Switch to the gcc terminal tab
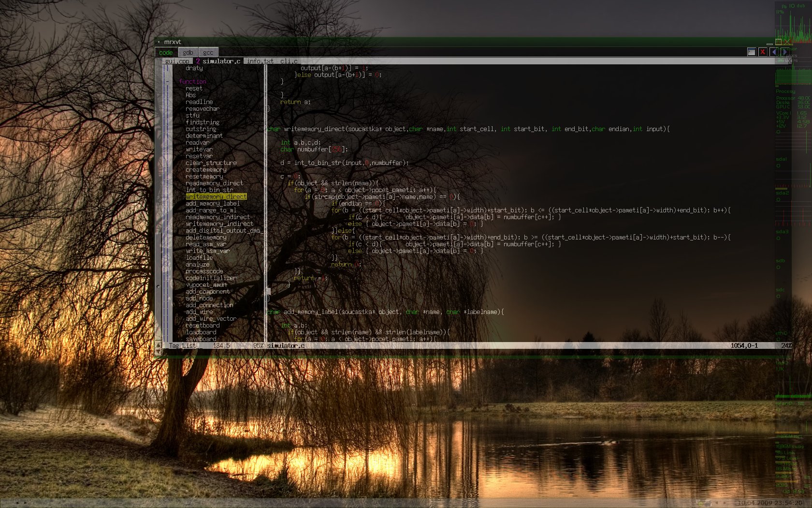Screen dimensions: 812x508 tap(208, 52)
